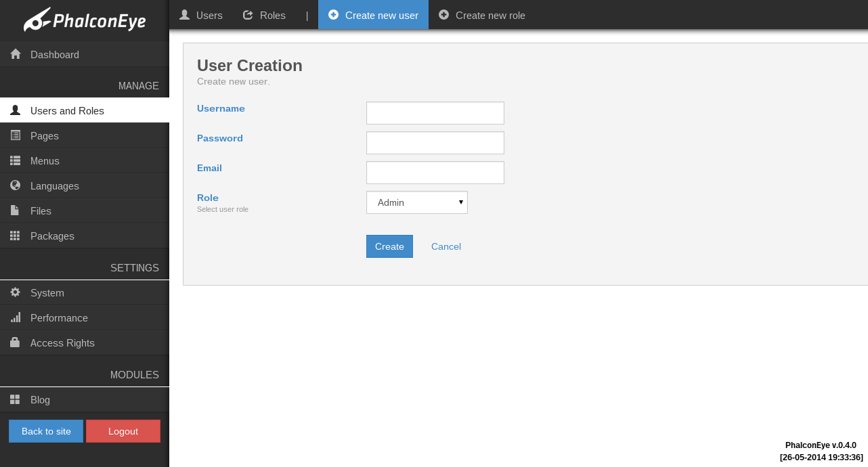Click the PhalconEye v.0.4.0 version text
Viewport: 868px width, 467px height.
[821, 445]
